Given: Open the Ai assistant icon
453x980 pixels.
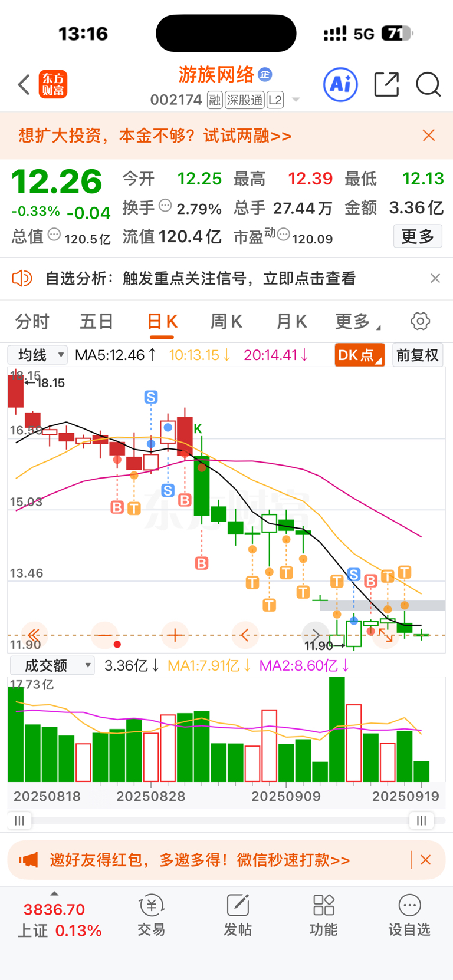Looking at the screenshot, I should point(341,85).
